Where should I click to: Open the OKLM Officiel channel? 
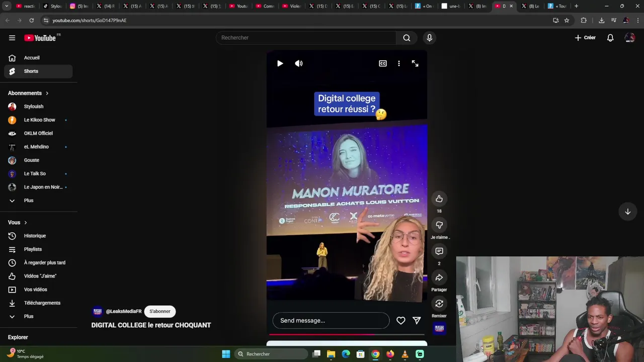[x=38, y=133]
